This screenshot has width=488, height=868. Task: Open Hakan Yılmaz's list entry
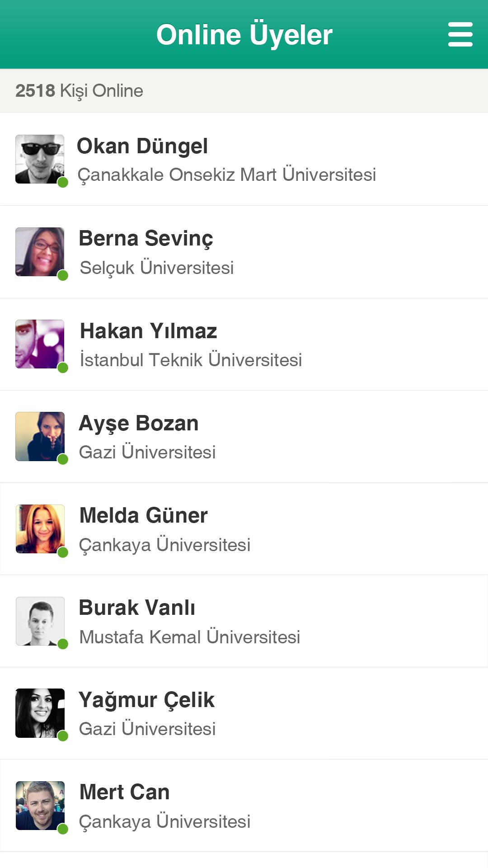click(x=244, y=344)
